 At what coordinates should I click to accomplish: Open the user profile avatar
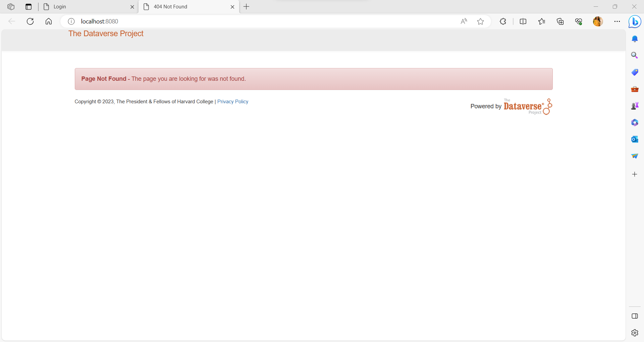point(598,21)
